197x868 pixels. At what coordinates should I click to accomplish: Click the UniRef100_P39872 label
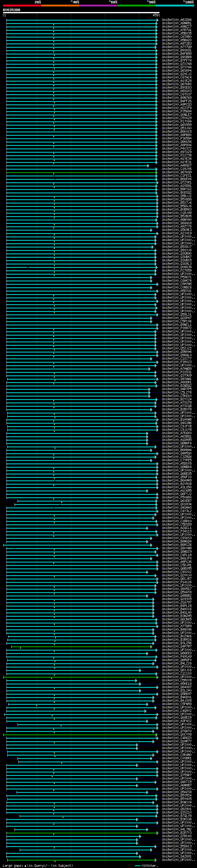click(x=177, y=328)
